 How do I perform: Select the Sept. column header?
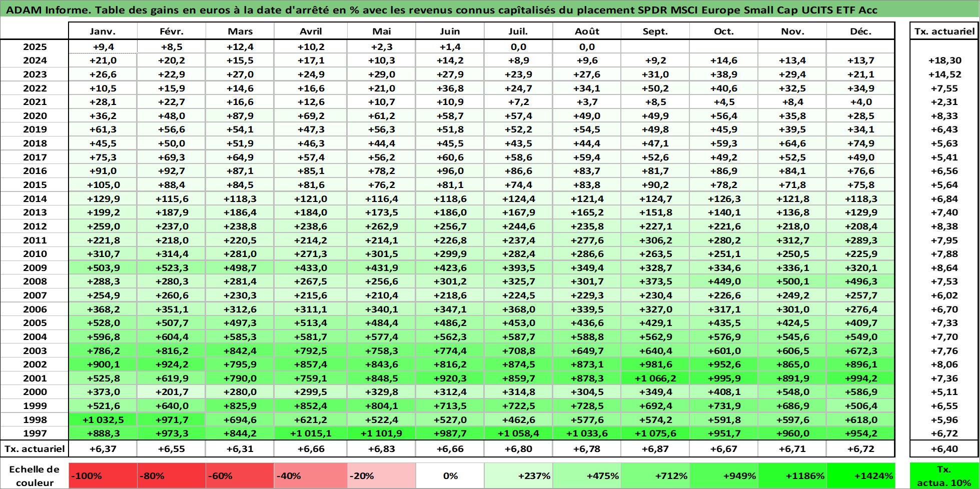pos(655,31)
